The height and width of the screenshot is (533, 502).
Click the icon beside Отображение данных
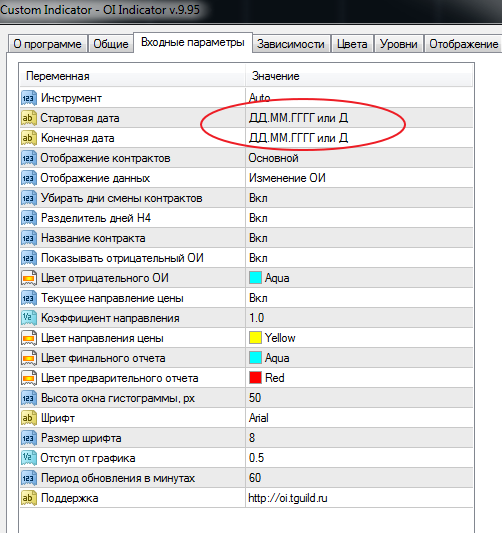click(29, 178)
